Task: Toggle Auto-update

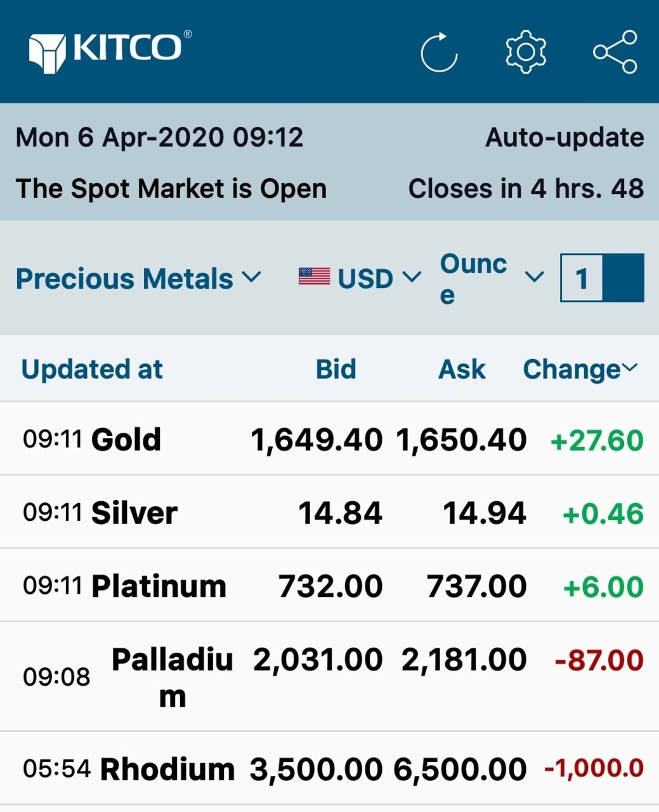Action: coord(564,138)
